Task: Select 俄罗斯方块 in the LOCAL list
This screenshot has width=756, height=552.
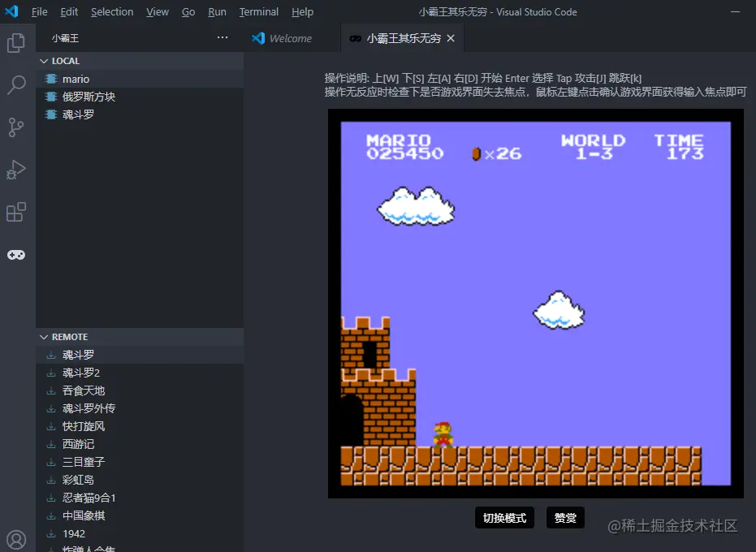Action: click(140, 97)
